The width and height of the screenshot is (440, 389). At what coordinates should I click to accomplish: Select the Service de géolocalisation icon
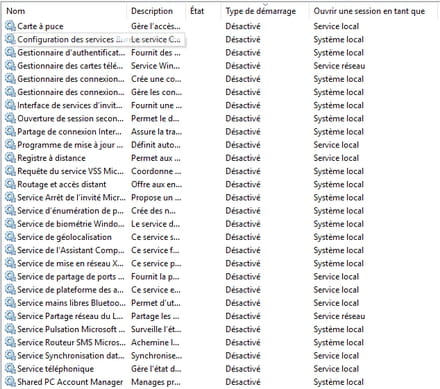10,237
